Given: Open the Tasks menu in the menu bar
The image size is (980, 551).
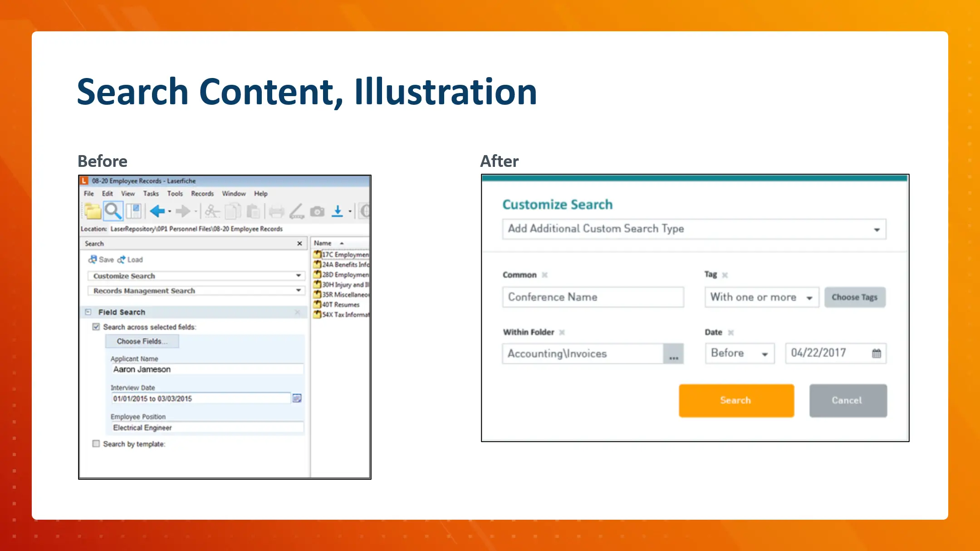Looking at the screenshot, I should tap(151, 194).
